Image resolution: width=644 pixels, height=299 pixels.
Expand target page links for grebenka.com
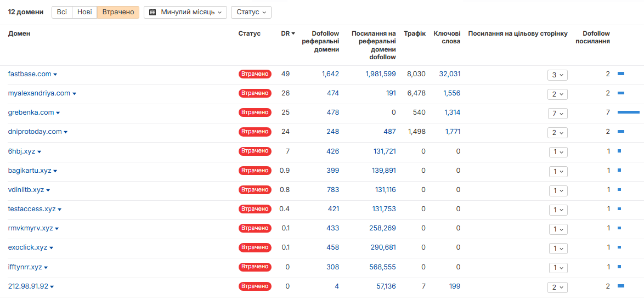(x=557, y=114)
